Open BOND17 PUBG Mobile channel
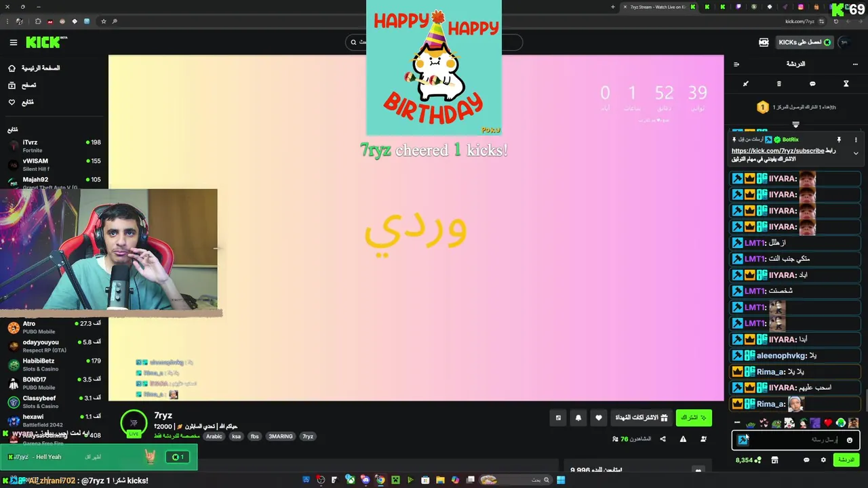Viewport: 868px width, 488px height. (x=54, y=383)
